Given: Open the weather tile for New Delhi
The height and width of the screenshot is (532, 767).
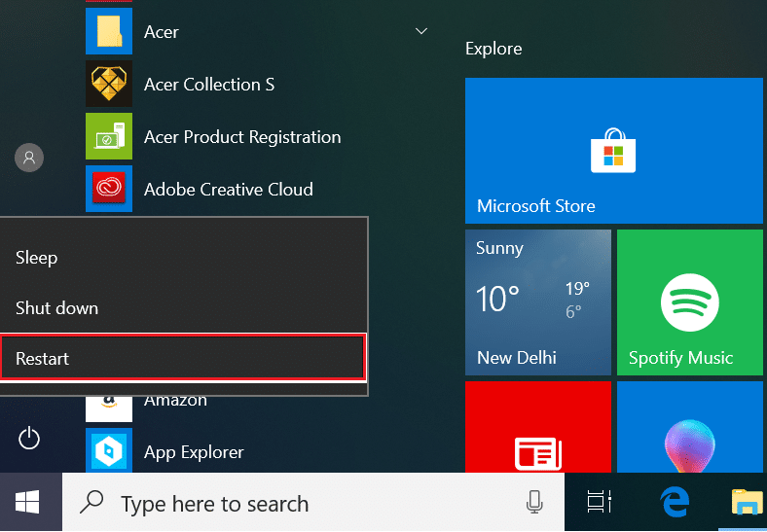Looking at the screenshot, I should (x=537, y=301).
